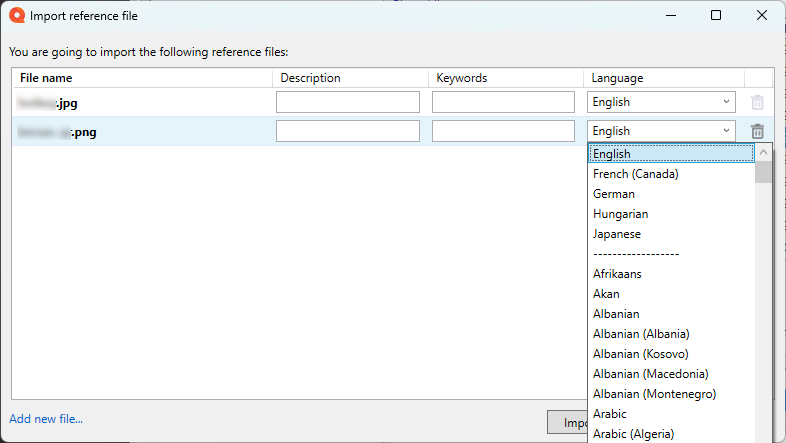Click the Description field for the .png file
The height and width of the screenshot is (443, 786).
click(347, 131)
